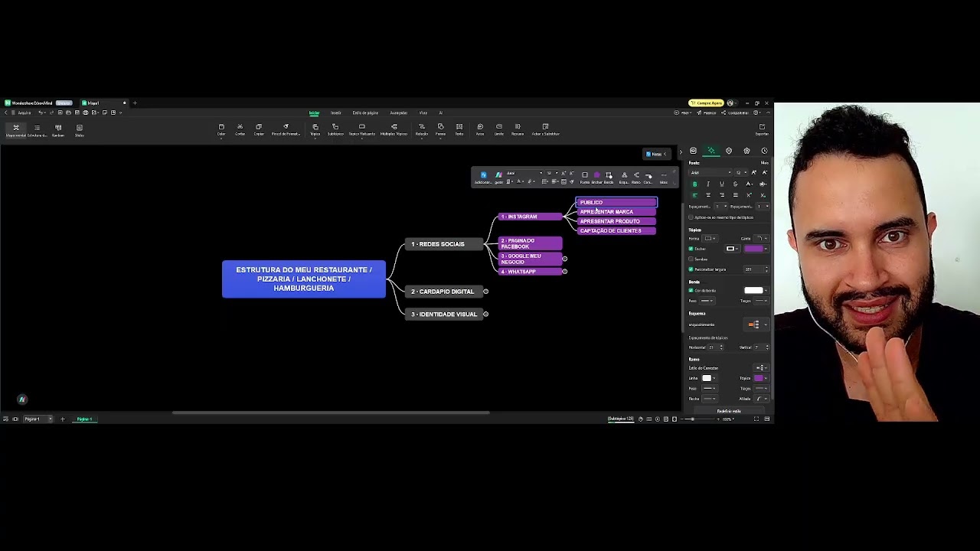Pick the purple topic fill color swatch
Image resolution: width=980 pixels, height=551 pixels.
point(754,249)
